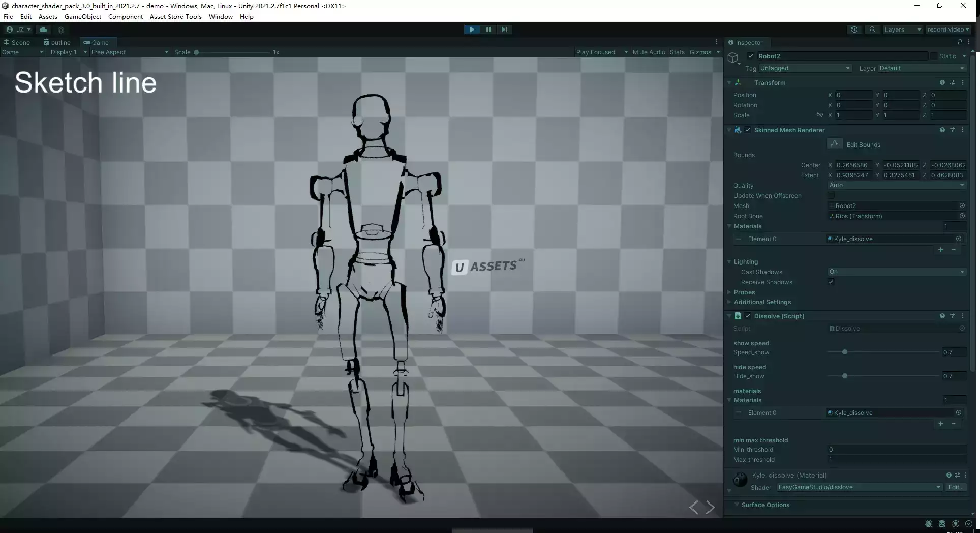Viewport: 980px width, 533px height.
Task: Lock the Inspector panel
Action: 960,42
